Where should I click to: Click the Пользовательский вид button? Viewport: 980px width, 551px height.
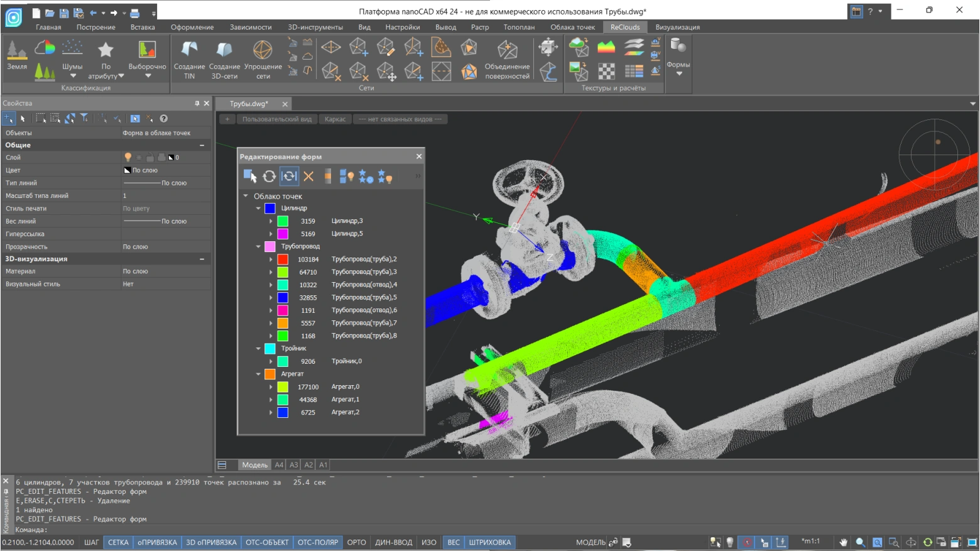(276, 119)
